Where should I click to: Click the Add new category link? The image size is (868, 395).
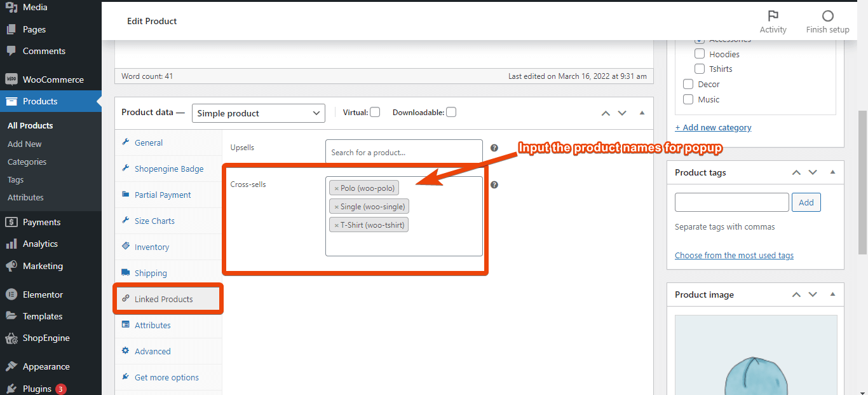tap(713, 127)
